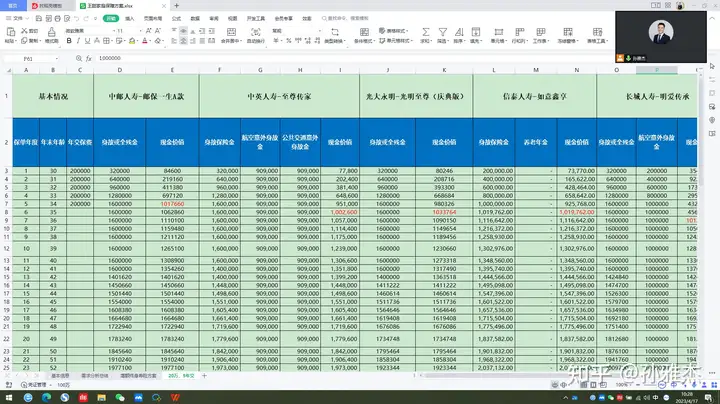Screen dimensions: 720x404
Task: Open the 页面布局 Page Layout tab
Action: [x=153, y=18]
